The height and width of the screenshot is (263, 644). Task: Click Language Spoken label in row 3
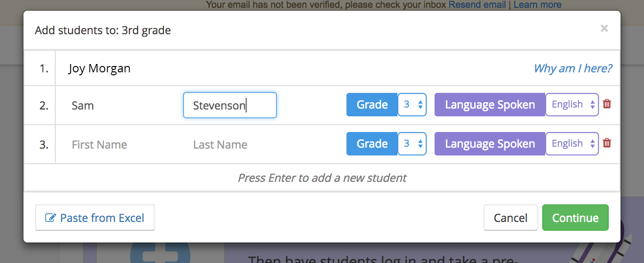click(x=489, y=144)
